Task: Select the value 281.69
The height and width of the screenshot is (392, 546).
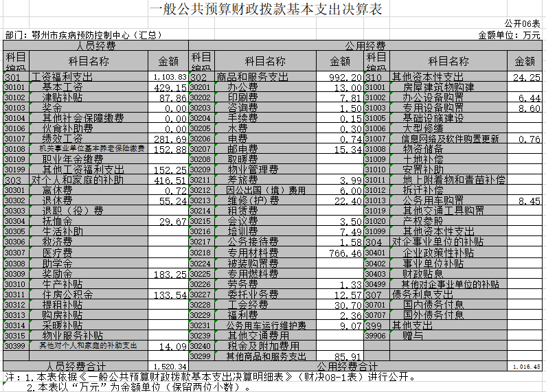Action: 168,139
